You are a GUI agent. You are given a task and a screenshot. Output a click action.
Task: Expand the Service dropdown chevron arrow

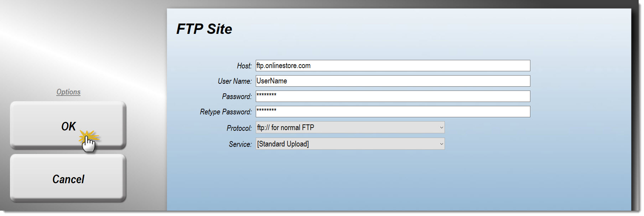tap(441, 144)
